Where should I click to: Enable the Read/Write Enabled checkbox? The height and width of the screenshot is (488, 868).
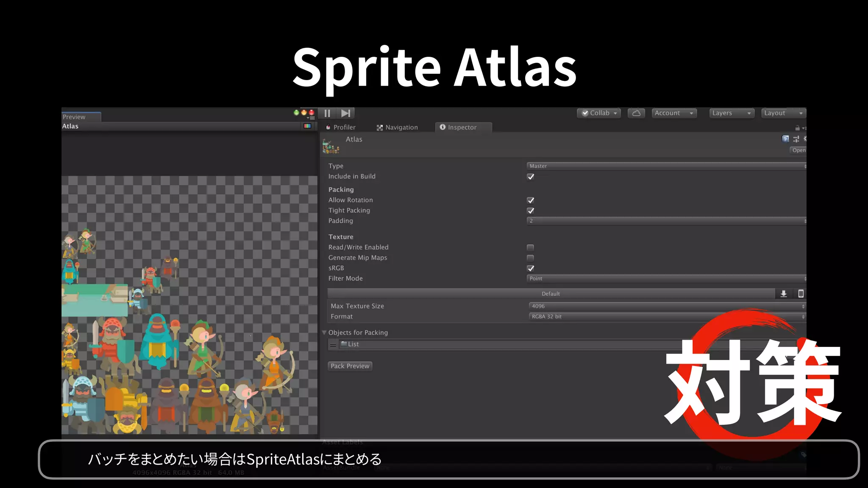pos(530,247)
